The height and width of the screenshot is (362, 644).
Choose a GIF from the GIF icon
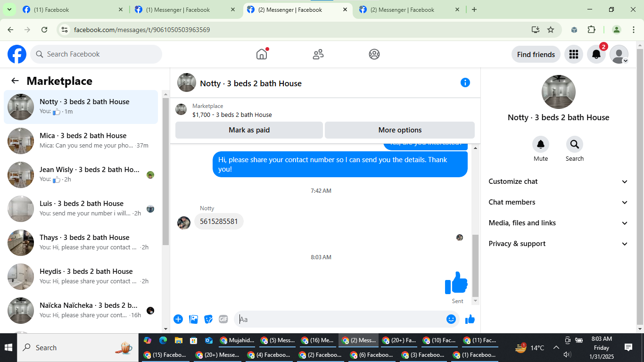[x=223, y=319]
